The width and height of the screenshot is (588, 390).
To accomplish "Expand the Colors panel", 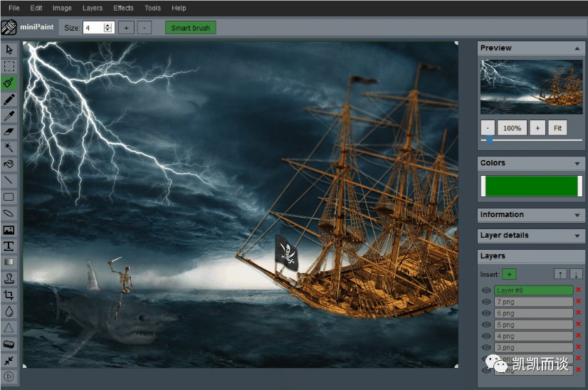I will point(577,163).
